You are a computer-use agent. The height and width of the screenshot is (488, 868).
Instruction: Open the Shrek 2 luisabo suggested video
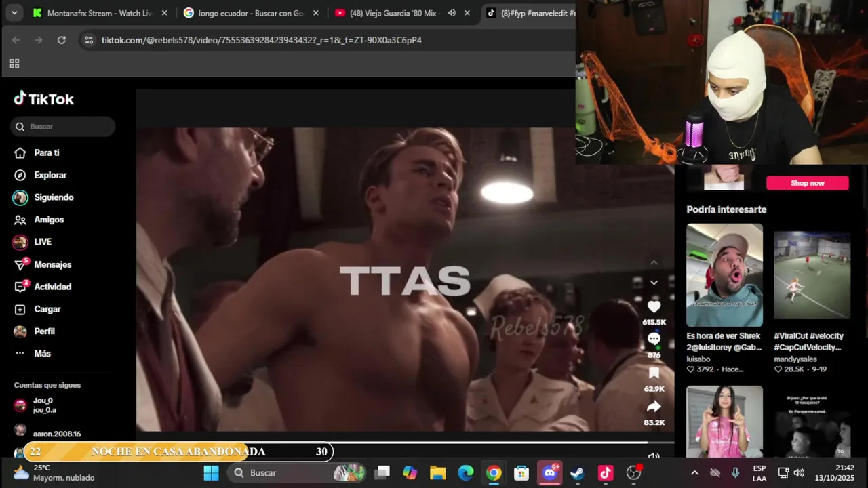[724, 275]
